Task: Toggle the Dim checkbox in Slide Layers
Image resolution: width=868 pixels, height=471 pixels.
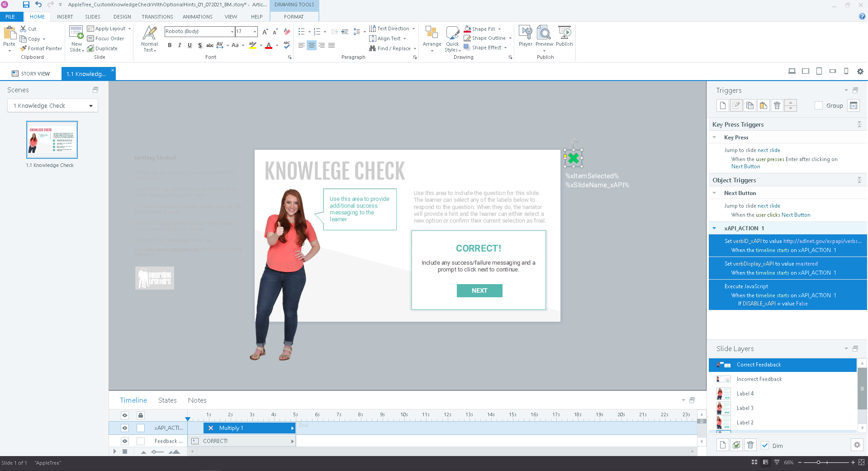Action: coord(765,446)
